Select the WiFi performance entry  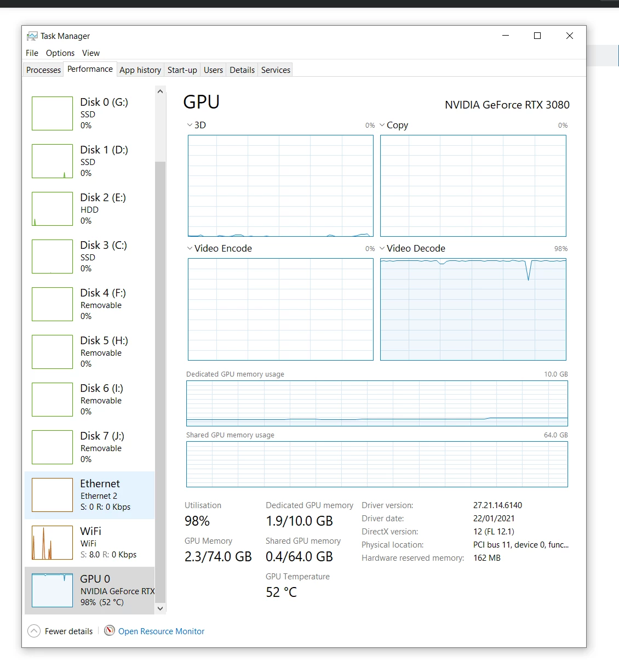click(x=90, y=543)
